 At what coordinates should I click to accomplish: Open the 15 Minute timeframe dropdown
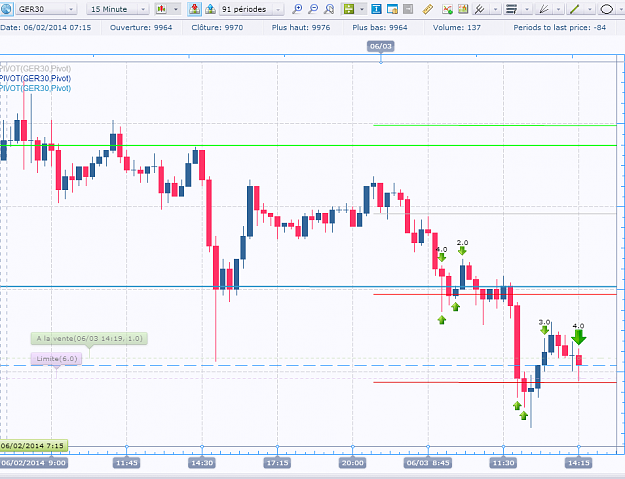118,9
